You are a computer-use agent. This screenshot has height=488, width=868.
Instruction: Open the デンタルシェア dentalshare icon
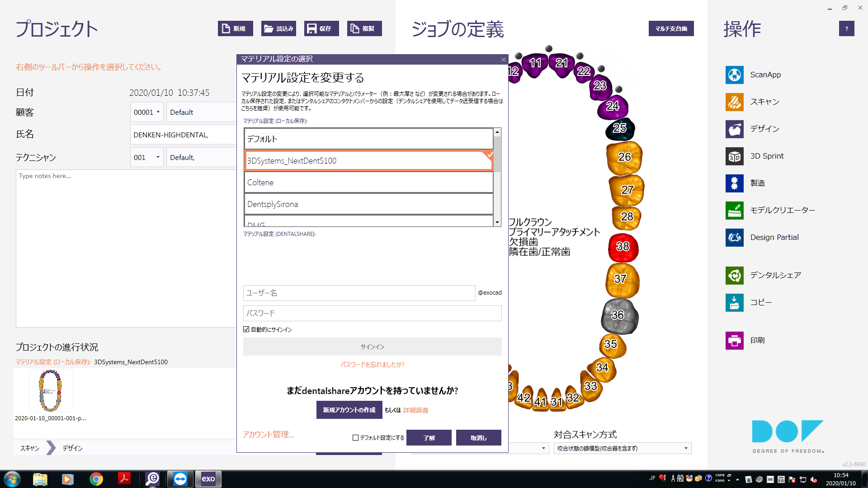734,276
